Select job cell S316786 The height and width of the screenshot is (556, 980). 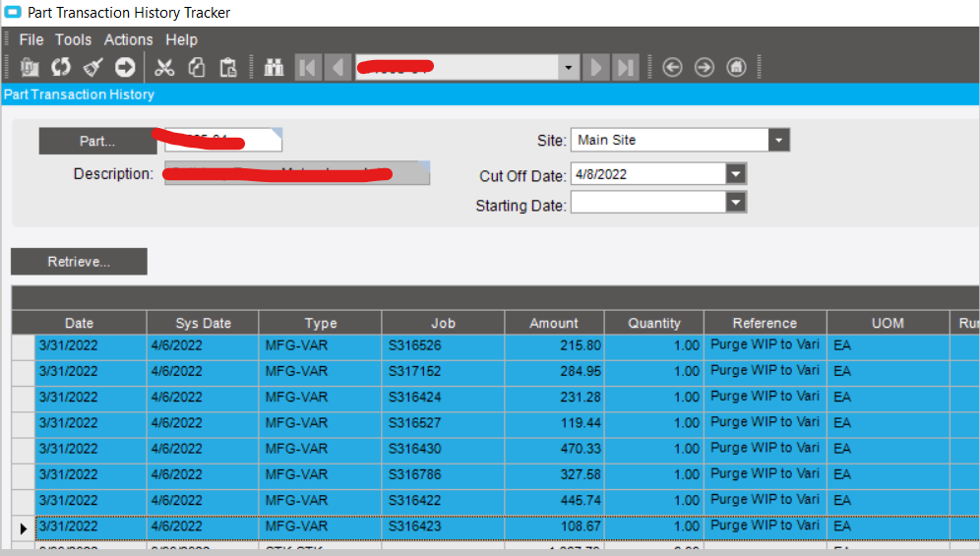[443, 474]
